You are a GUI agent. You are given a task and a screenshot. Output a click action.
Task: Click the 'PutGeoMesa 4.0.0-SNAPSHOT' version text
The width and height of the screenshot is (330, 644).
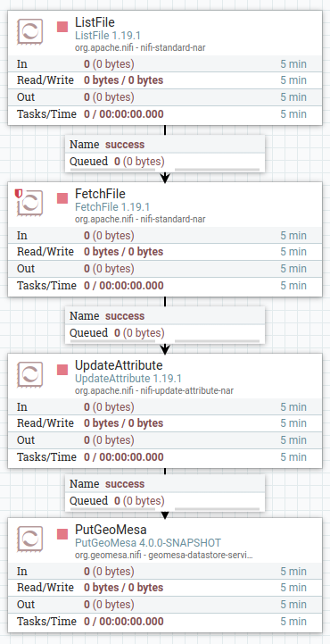(148, 542)
